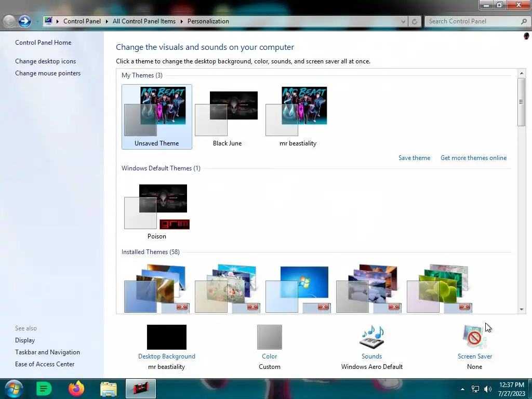The height and width of the screenshot is (399, 532).
Task: Open Control Panel Home
Action: tap(43, 43)
